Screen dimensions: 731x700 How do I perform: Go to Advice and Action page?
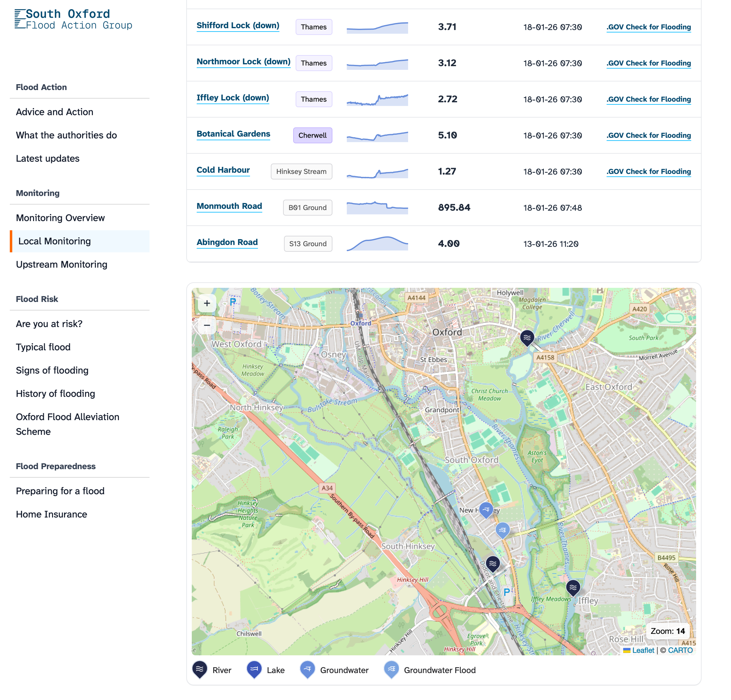55,112
